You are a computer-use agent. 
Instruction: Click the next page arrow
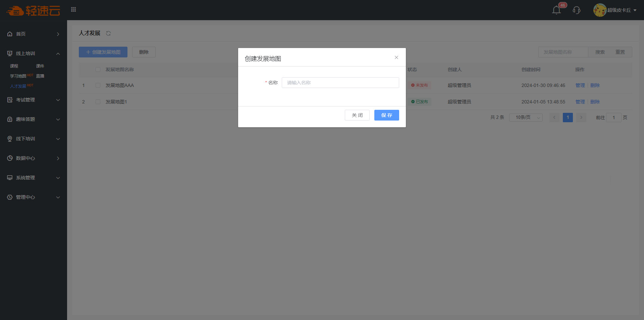(581, 118)
